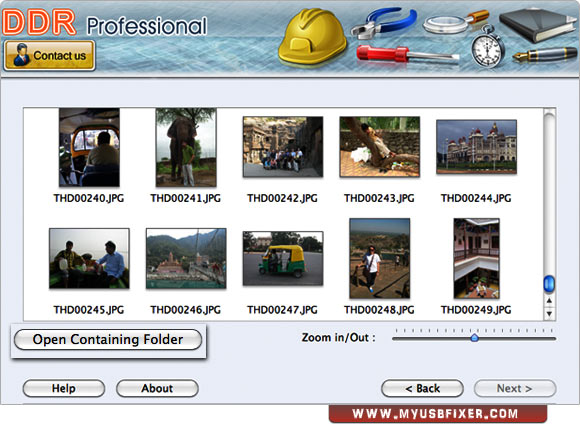Click the Contact us button
The image size is (580, 424).
pyautogui.click(x=50, y=55)
